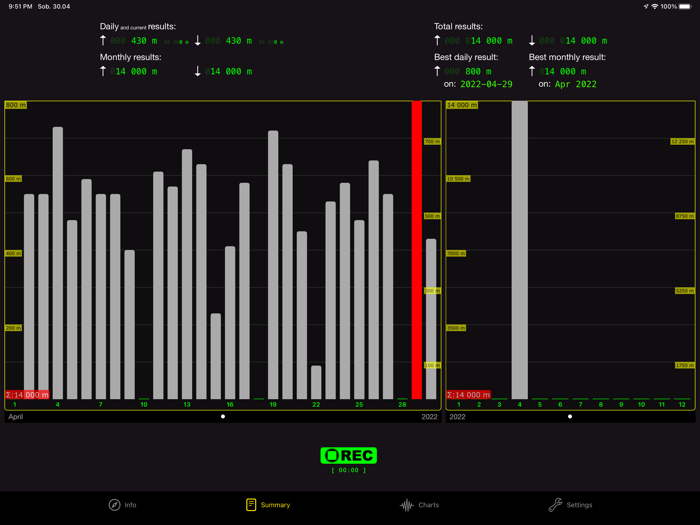Tap the best daily result arrow

click(437, 71)
